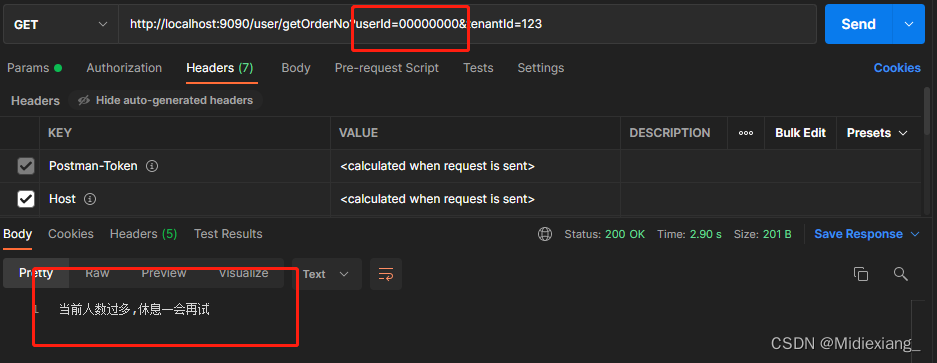
Task: Open the Test Results tab
Action: coord(228,234)
